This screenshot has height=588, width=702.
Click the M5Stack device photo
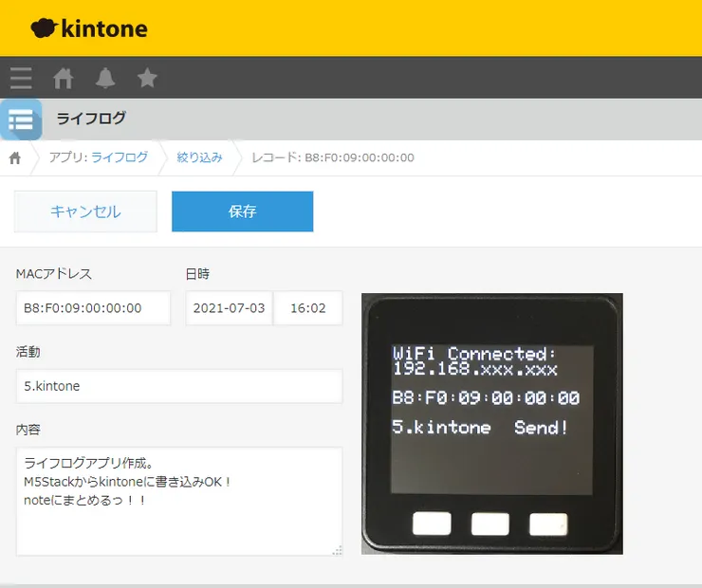(492, 424)
